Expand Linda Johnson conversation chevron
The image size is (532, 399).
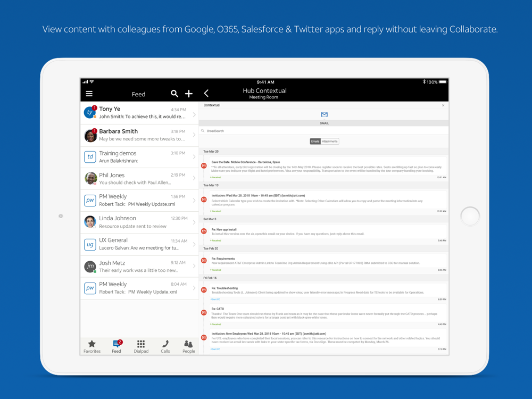tap(194, 222)
